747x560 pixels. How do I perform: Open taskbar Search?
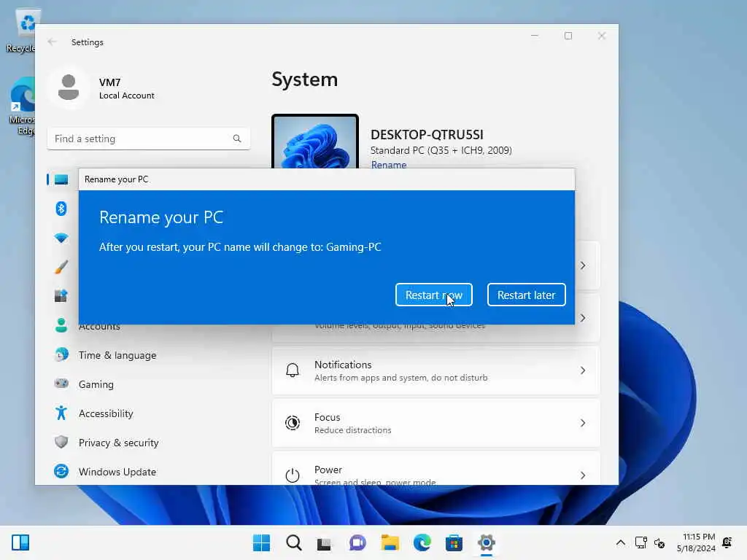[293, 542]
